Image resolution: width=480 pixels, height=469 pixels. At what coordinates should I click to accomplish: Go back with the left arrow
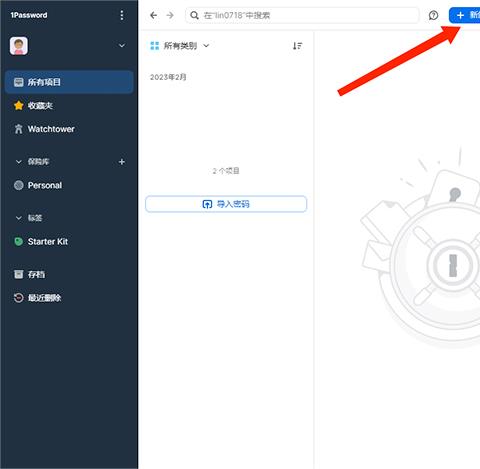pyautogui.click(x=154, y=15)
